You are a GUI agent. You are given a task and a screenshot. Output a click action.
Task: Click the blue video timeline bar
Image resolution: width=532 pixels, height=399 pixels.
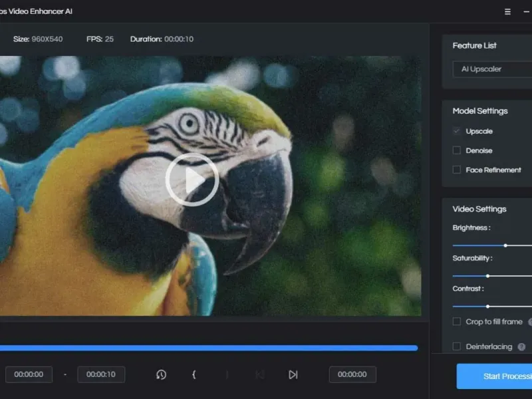pyautogui.click(x=207, y=348)
